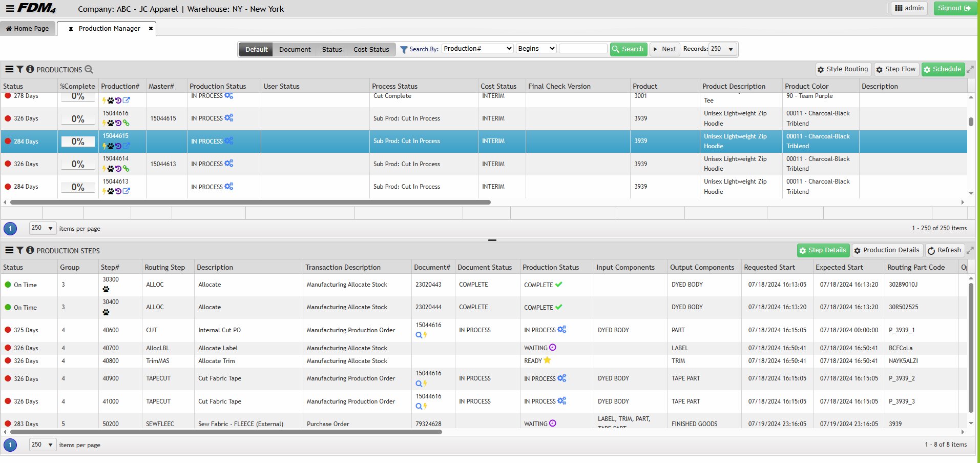This screenshot has width=980, height=463.
Task: Click the info icon in the Production Steps header
Action: point(30,250)
